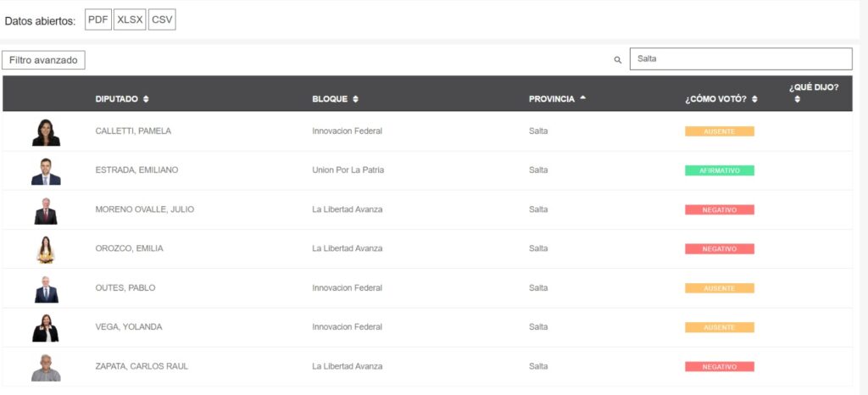Download data as CSV
868x395 pixels.
(162, 19)
